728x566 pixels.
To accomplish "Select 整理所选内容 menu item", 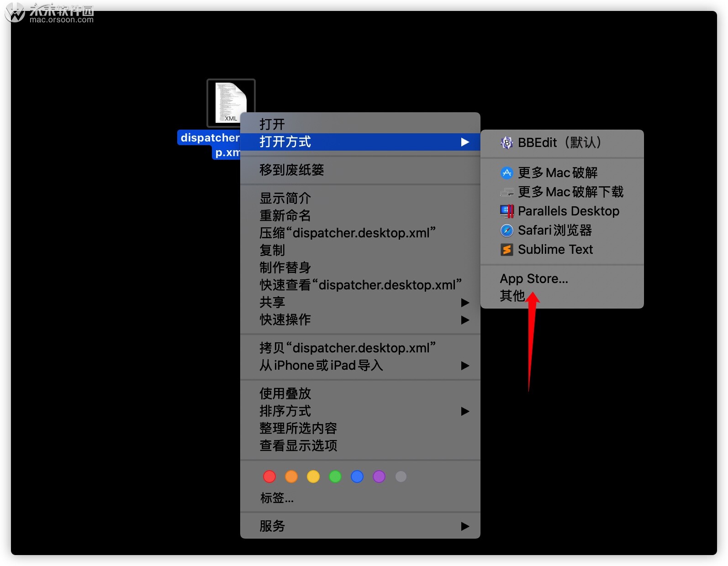I will pos(360,428).
